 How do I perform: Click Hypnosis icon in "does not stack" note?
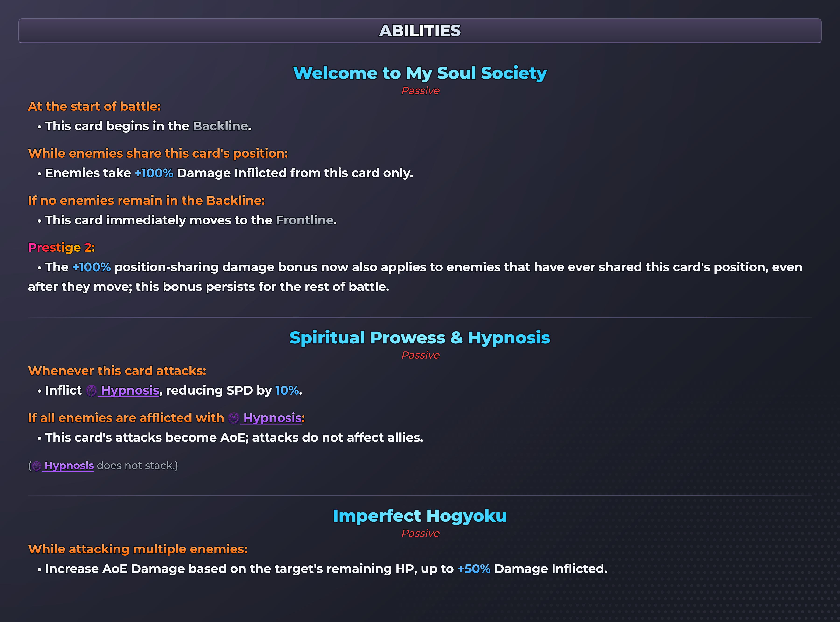[36, 466]
